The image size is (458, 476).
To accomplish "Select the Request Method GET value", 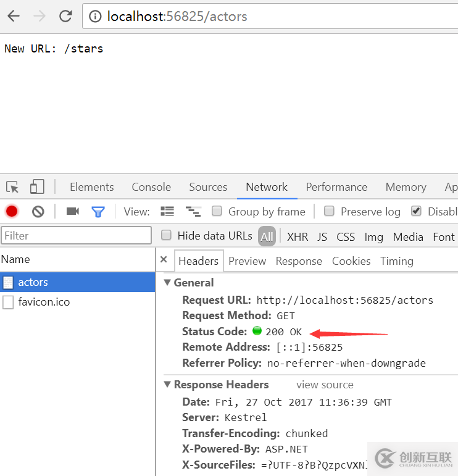I will (286, 315).
